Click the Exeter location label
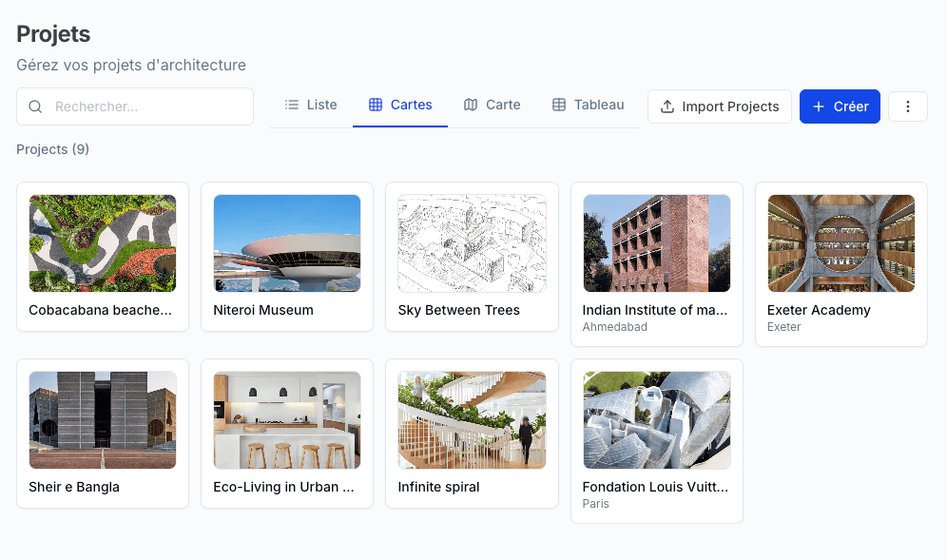Image resolution: width=947 pixels, height=560 pixels. tap(783, 327)
